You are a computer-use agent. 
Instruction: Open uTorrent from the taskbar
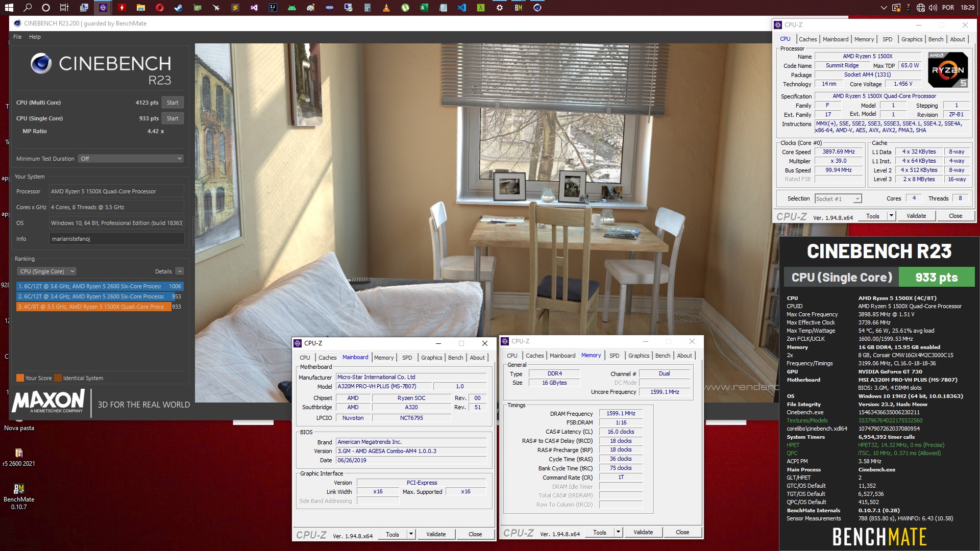[405, 8]
